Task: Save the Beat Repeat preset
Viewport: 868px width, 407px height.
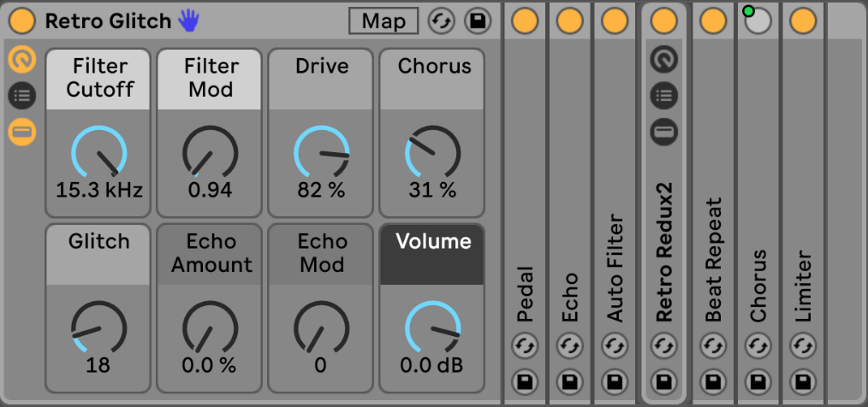Action: [x=713, y=382]
